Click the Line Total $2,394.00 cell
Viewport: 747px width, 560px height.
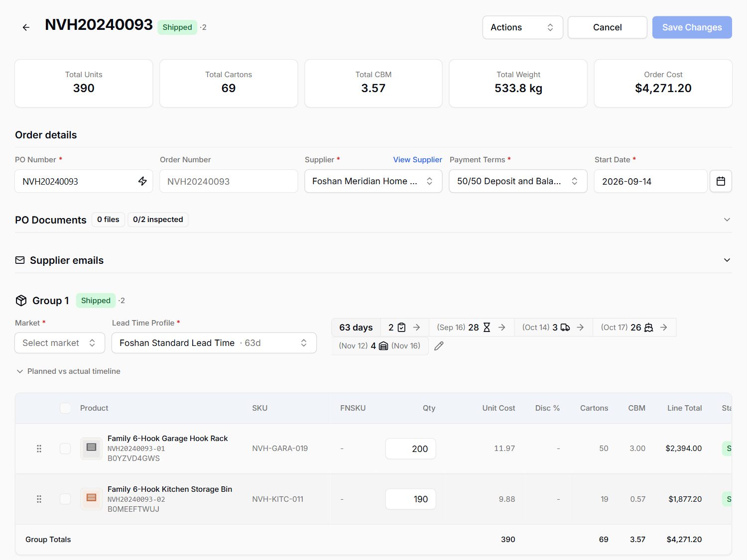(684, 448)
